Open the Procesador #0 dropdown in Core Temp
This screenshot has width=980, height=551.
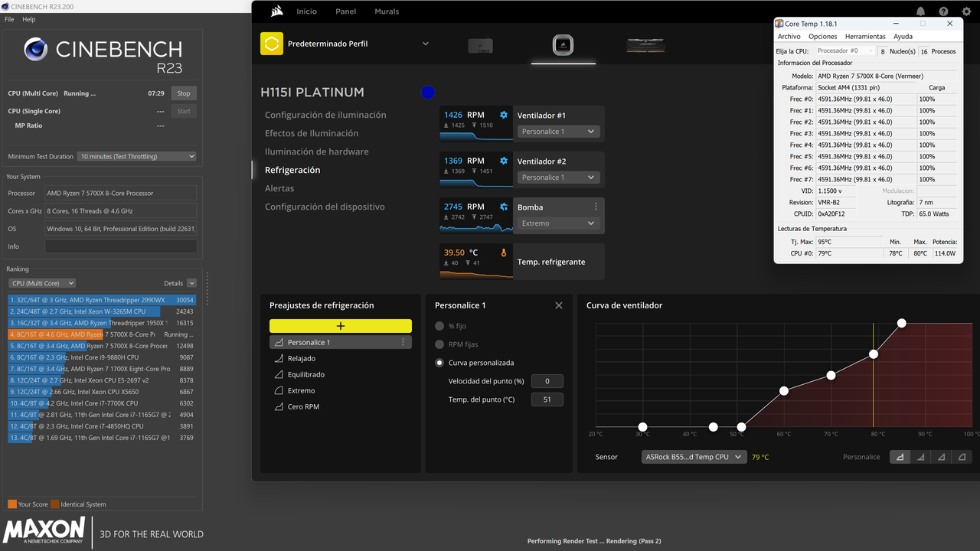(x=845, y=51)
